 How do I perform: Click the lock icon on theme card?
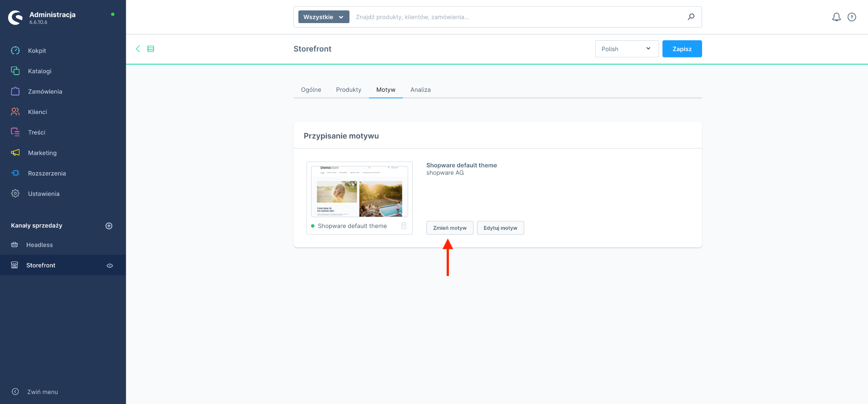[404, 226]
